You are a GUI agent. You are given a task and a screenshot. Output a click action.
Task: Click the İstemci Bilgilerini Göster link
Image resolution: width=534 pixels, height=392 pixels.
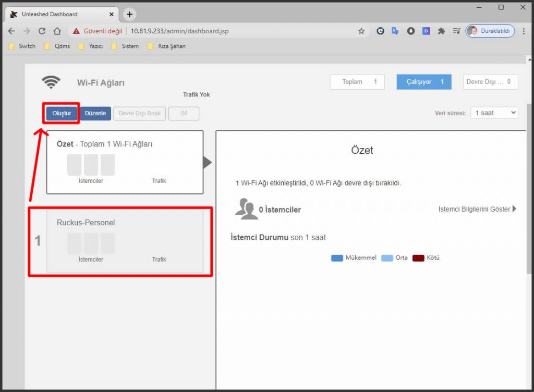[x=474, y=209]
